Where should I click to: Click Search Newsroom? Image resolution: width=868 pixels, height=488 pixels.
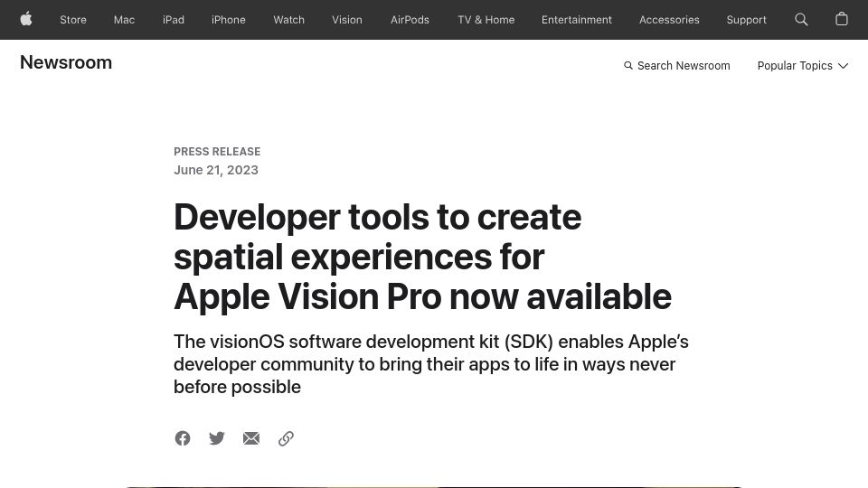point(677,66)
